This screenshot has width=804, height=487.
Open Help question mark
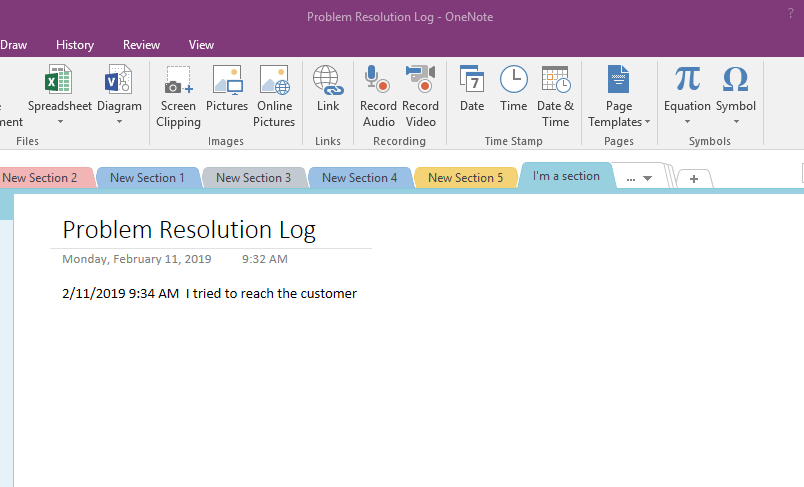[x=791, y=14]
